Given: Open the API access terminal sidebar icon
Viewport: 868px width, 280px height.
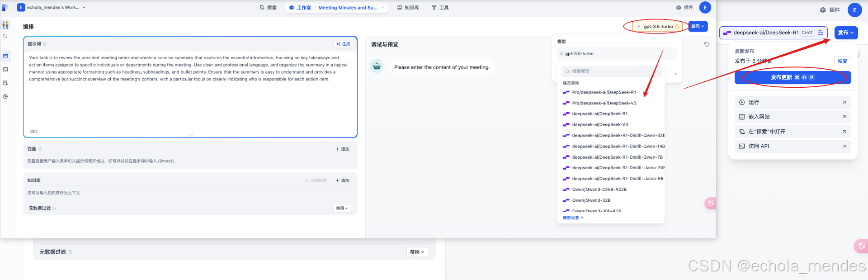Looking at the screenshot, I should [5, 70].
